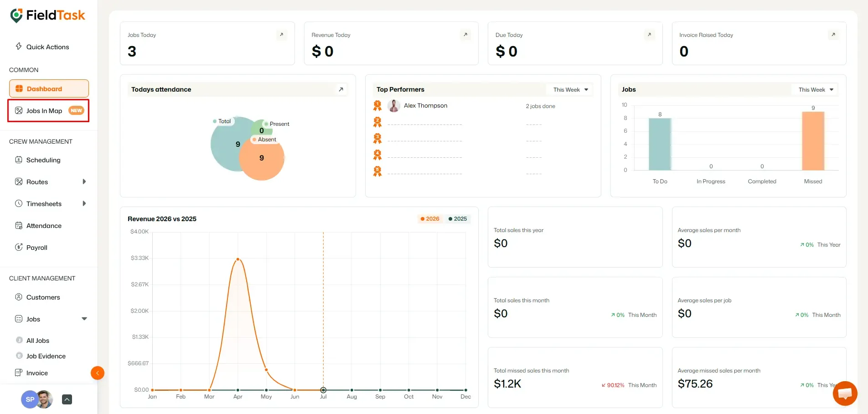Viewport: 868px width, 414px height.
Task: Click the profile photo avatar
Action: click(45, 399)
